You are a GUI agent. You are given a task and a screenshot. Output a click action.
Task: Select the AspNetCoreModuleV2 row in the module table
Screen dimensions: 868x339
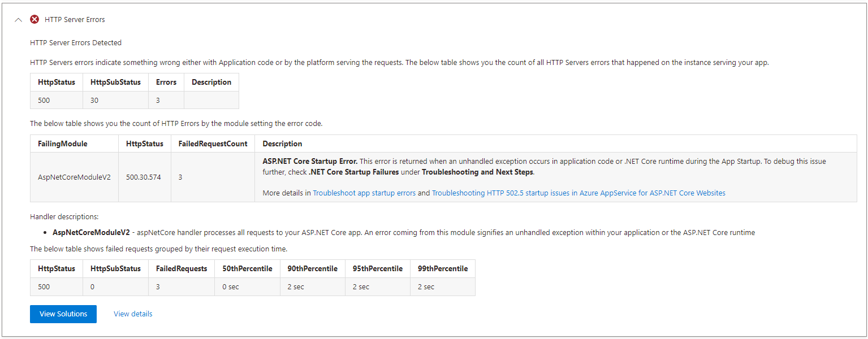pyautogui.click(x=74, y=177)
